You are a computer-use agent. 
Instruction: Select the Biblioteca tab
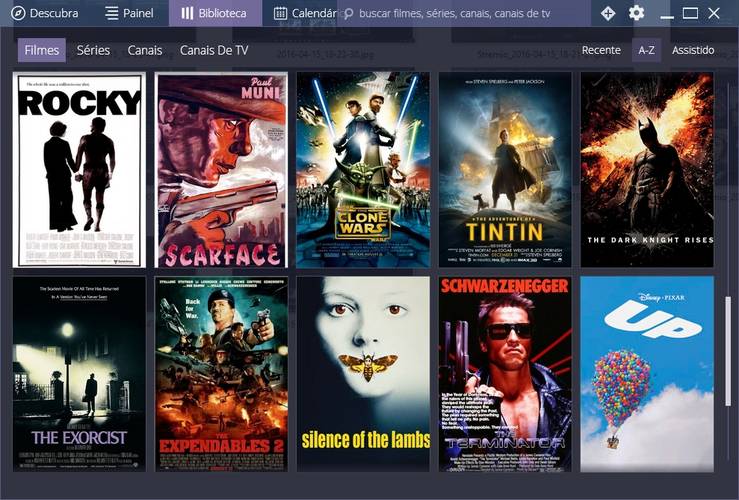215,13
